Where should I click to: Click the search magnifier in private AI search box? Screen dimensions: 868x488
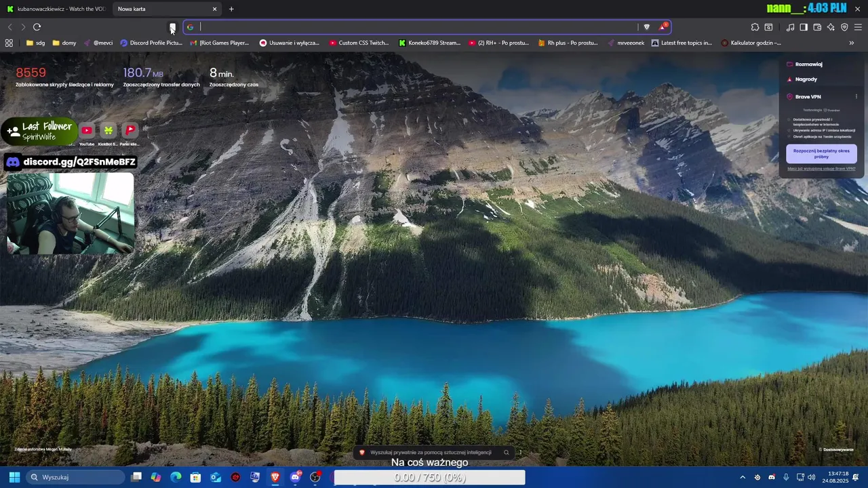pos(506,452)
